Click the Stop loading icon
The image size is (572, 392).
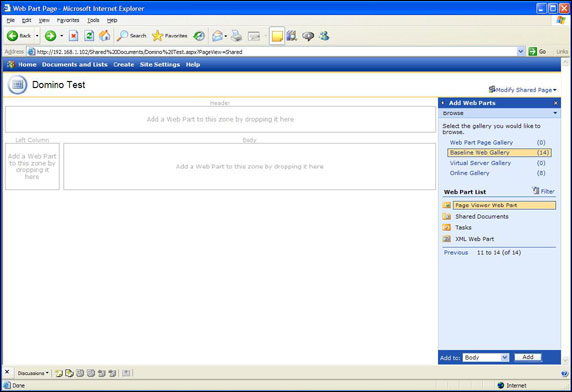[74, 36]
